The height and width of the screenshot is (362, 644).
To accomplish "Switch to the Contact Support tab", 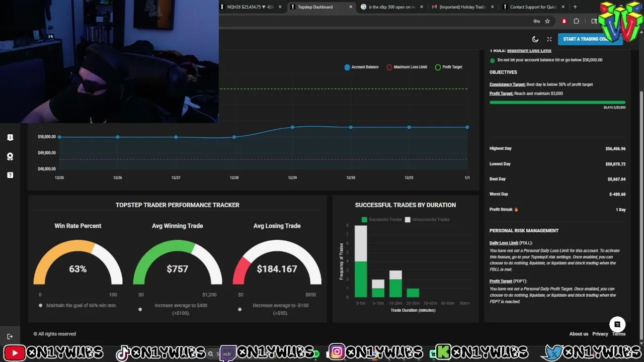I will [533, 7].
